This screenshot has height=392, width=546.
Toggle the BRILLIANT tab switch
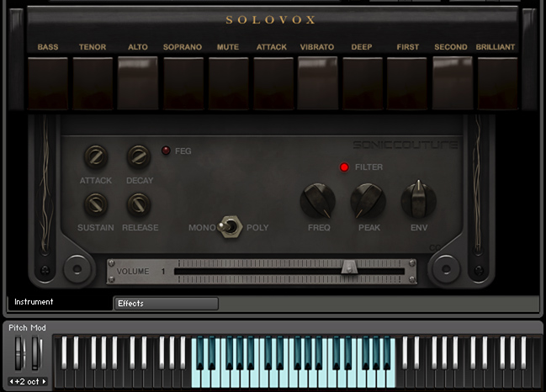point(497,83)
